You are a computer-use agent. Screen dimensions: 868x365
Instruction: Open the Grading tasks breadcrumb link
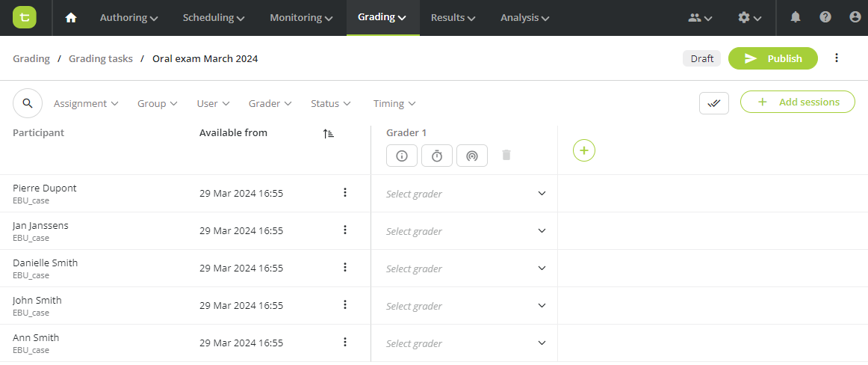tap(101, 58)
